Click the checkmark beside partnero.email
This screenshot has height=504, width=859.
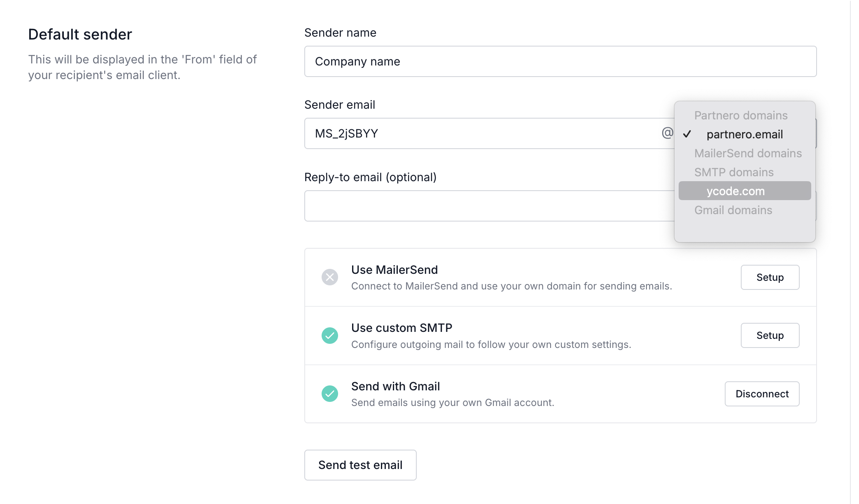point(687,134)
